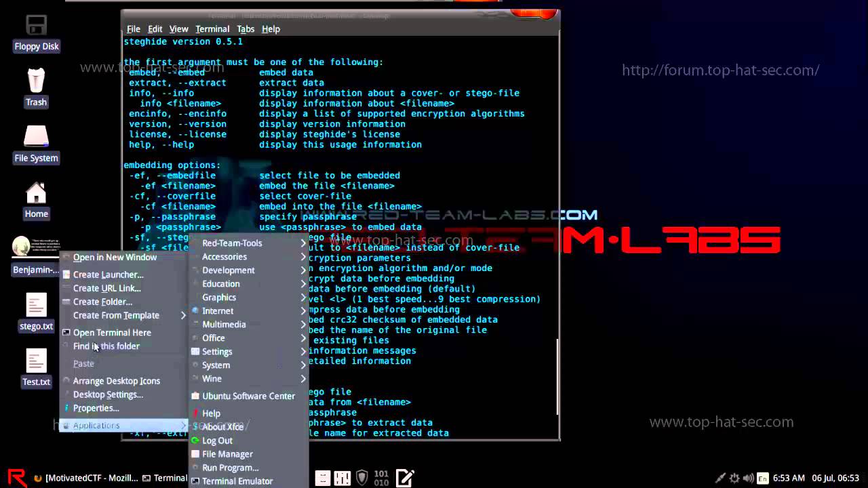Viewport: 868px width, 488px height.
Task: Open the Terminal View menu
Action: [x=179, y=29]
